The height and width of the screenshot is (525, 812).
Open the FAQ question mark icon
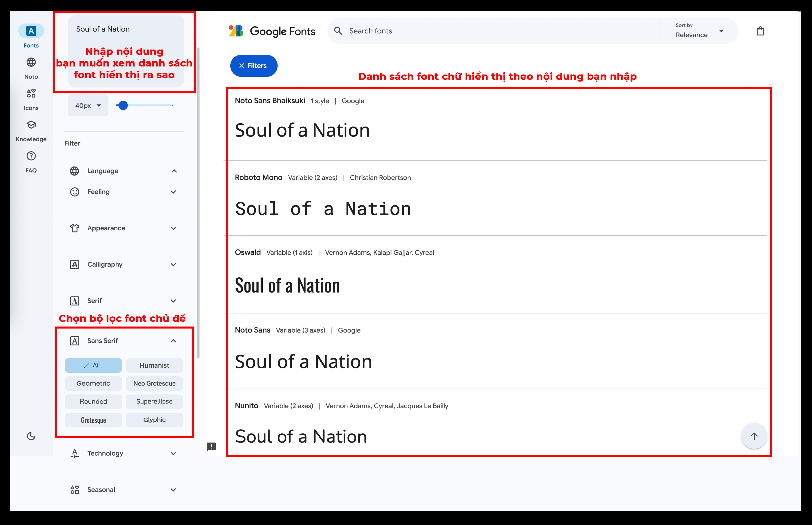click(x=31, y=156)
